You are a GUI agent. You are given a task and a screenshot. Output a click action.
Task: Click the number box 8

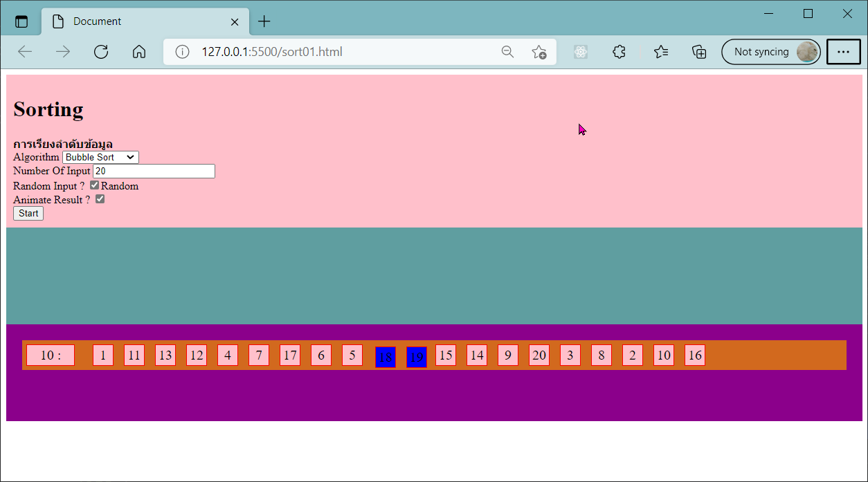pos(602,355)
